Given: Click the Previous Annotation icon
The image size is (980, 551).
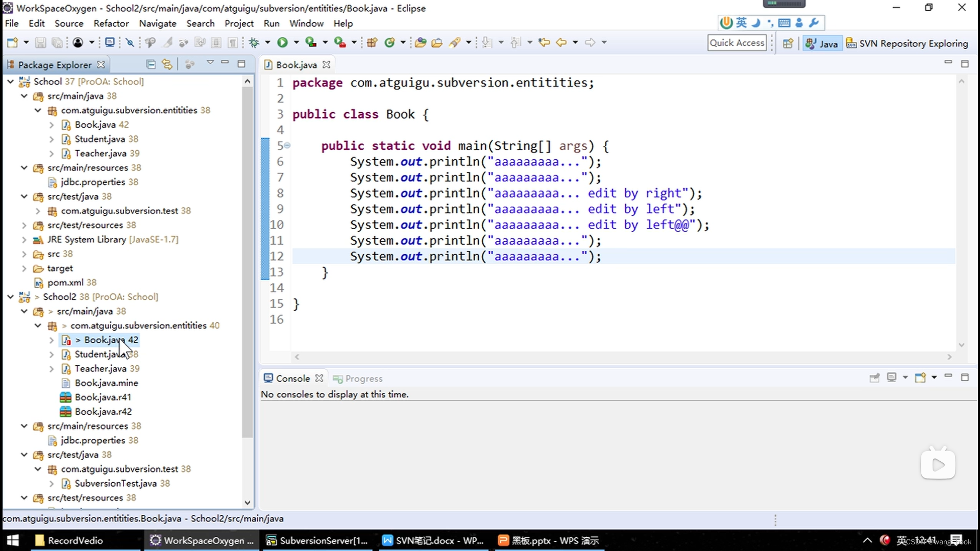Looking at the screenshot, I should (x=516, y=42).
